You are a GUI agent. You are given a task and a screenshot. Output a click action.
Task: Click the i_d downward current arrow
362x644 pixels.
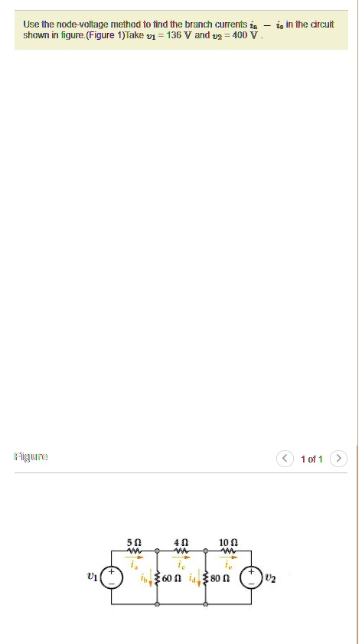(x=200, y=579)
